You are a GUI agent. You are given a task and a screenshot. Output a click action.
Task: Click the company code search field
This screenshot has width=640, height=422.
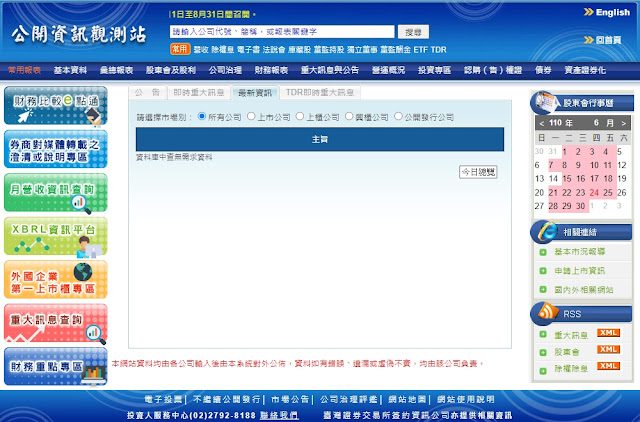click(x=282, y=32)
